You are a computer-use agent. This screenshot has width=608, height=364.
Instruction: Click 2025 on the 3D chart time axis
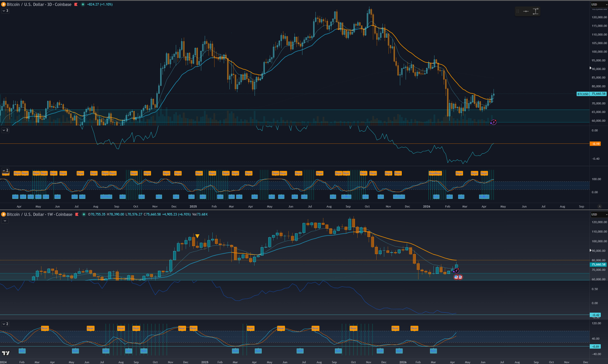tap(194, 207)
